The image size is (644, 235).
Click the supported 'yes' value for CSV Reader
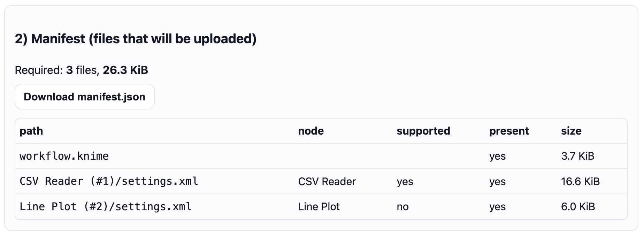405,181
